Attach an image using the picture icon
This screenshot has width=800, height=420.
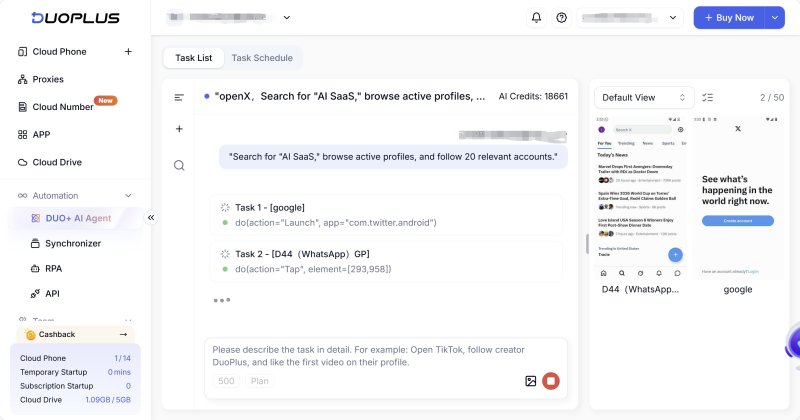tap(531, 381)
